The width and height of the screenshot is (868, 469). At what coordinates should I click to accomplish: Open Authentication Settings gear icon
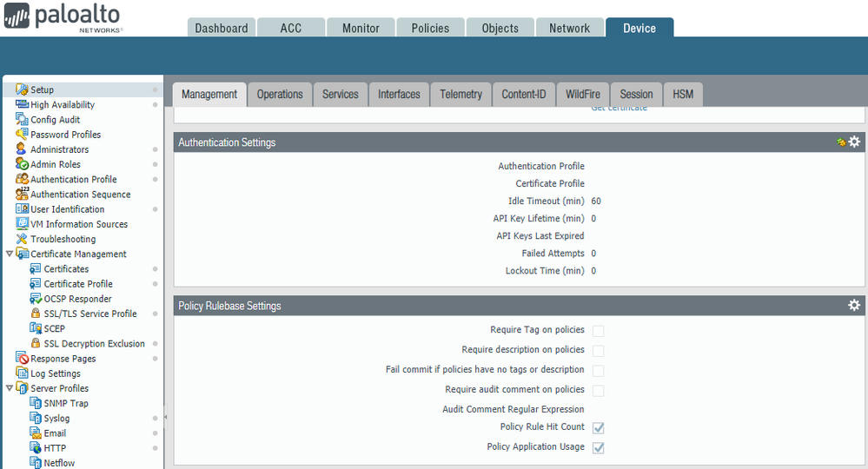pyautogui.click(x=854, y=142)
